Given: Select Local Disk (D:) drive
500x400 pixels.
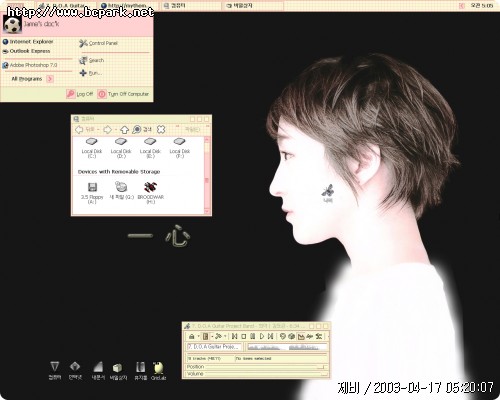Looking at the screenshot, I should 121,148.
